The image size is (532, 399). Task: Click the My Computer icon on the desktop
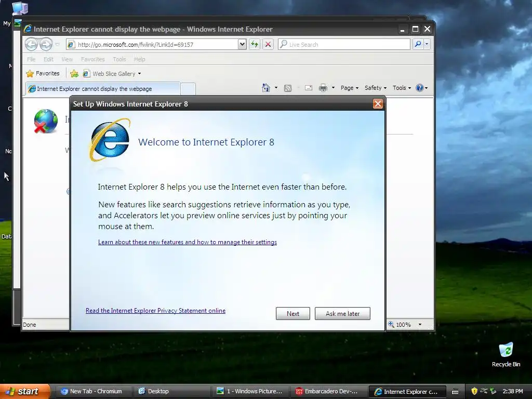(x=20, y=8)
